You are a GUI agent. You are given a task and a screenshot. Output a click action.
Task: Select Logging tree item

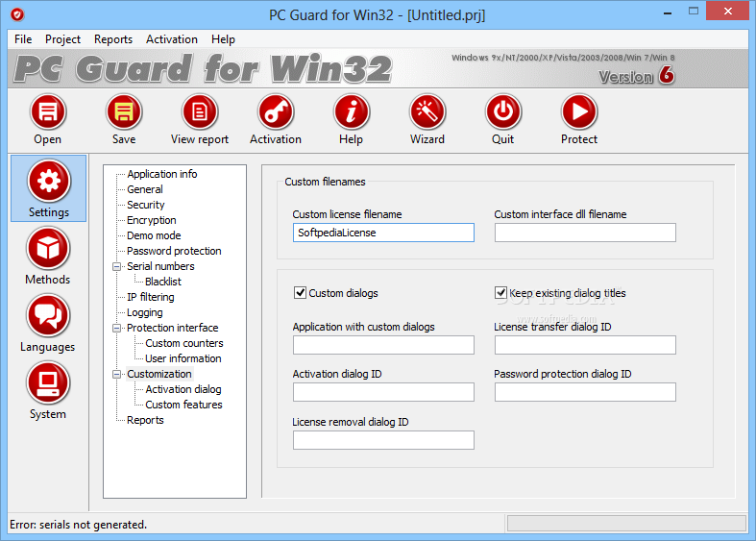point(145,312)
